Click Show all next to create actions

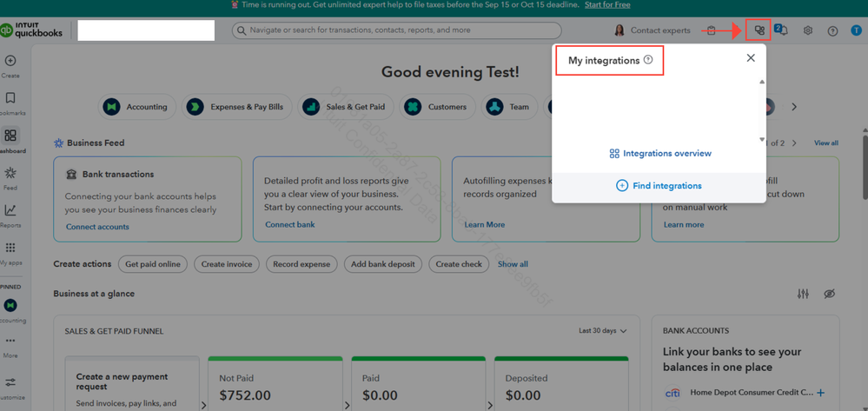[x=513, y=264]
